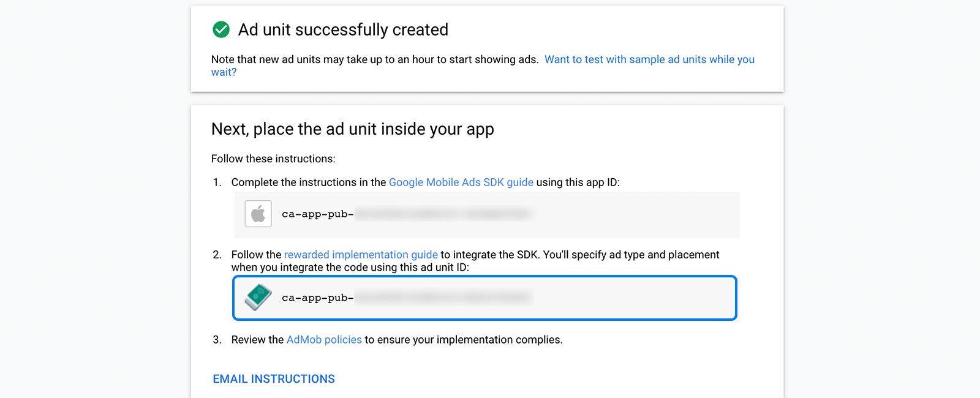980x398 pixels.
Task: Click the EMAIL INSTRUCTIONS button
Action: pos(274,379)
